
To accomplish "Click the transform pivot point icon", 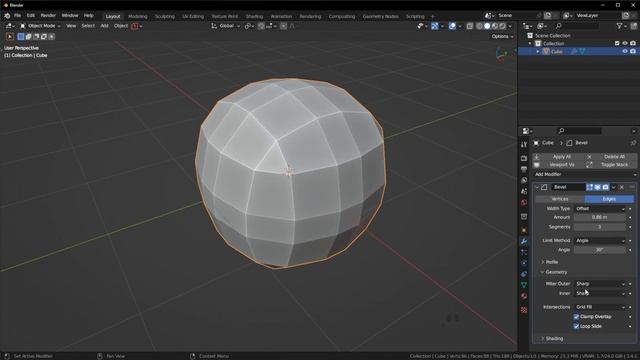I will pyautogui.click(x=248, y=26).
